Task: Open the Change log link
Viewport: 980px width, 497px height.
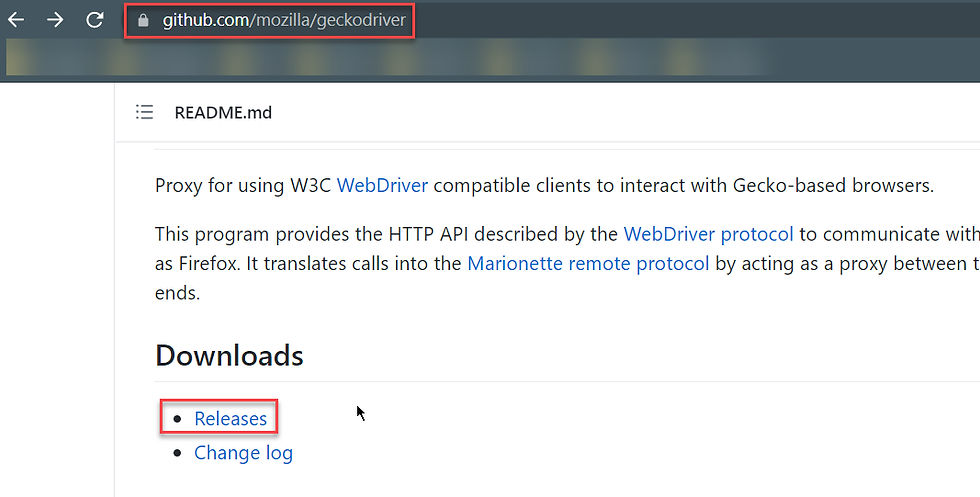Action: click(243, 453)
